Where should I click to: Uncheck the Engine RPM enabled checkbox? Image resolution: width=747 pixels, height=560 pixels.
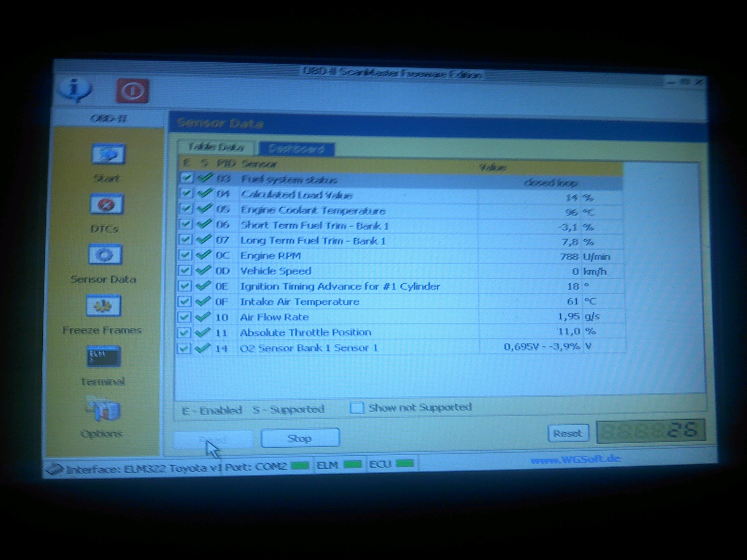click(185, 256)
